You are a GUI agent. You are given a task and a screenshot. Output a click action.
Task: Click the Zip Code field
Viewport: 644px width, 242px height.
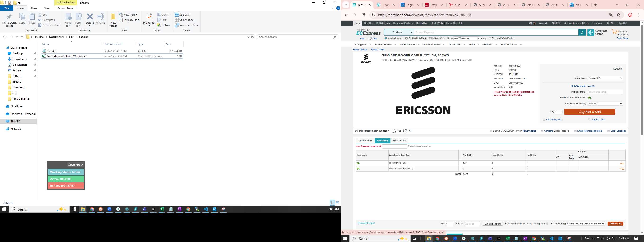click(x=472, y=224)
